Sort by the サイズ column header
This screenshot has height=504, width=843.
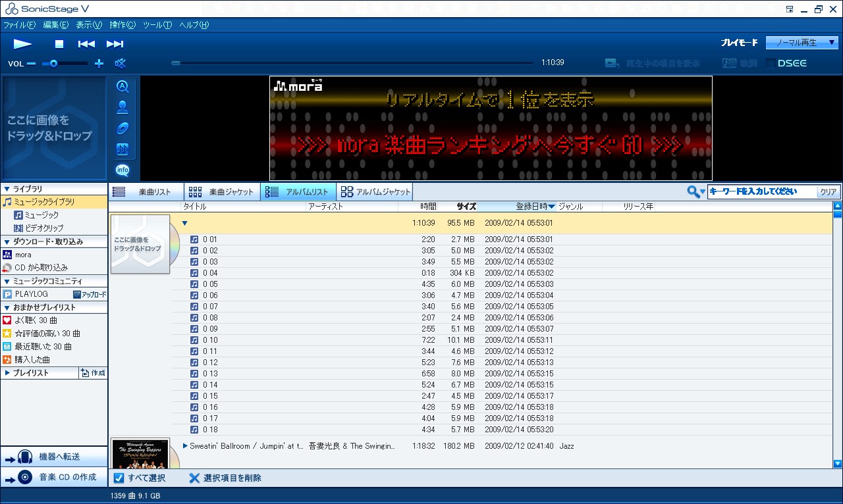[x=457, y=207]
